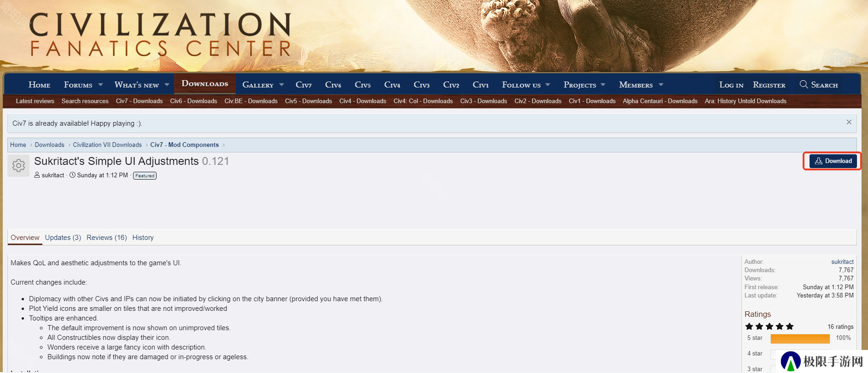This screenshot has width=868, height=373.
Task: Open Civ7 - Downloads sub-nav link
Action: click(x=139, y=101)
